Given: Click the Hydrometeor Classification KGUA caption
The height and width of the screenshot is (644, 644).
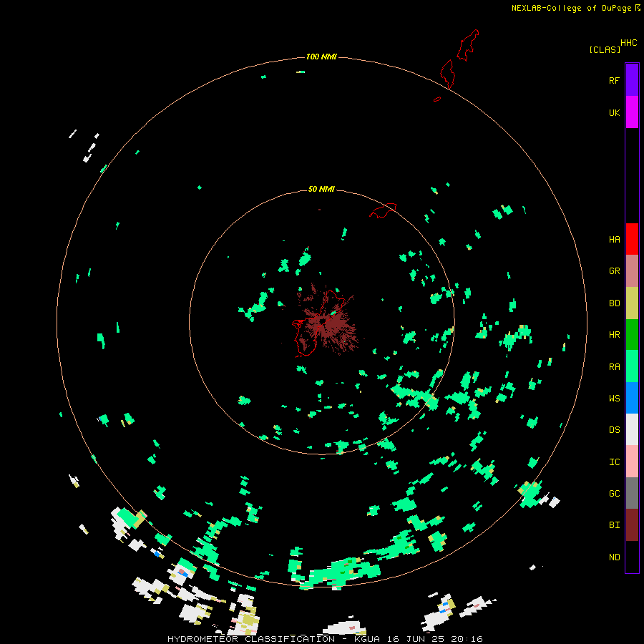Looking at the screenshot, I should [x=325, y=639].
